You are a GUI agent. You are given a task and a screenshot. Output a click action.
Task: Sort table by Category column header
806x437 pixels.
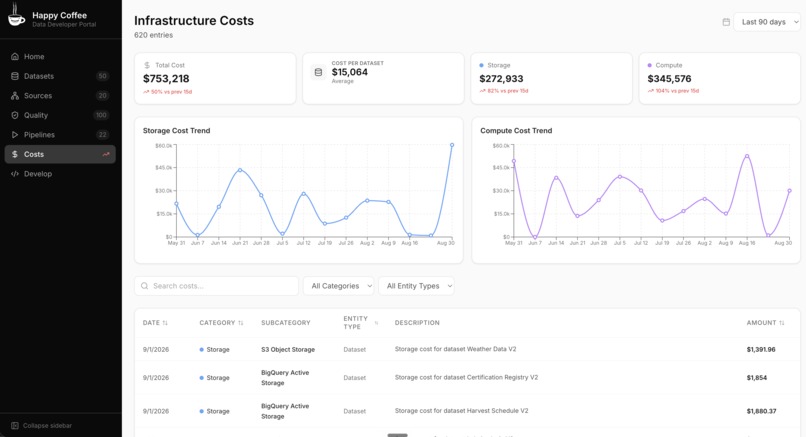point(222,323)
